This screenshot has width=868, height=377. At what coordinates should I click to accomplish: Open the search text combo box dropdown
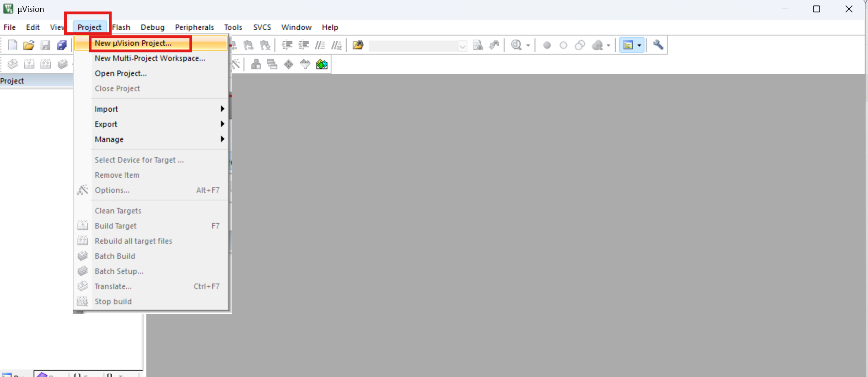coord(462,46)
